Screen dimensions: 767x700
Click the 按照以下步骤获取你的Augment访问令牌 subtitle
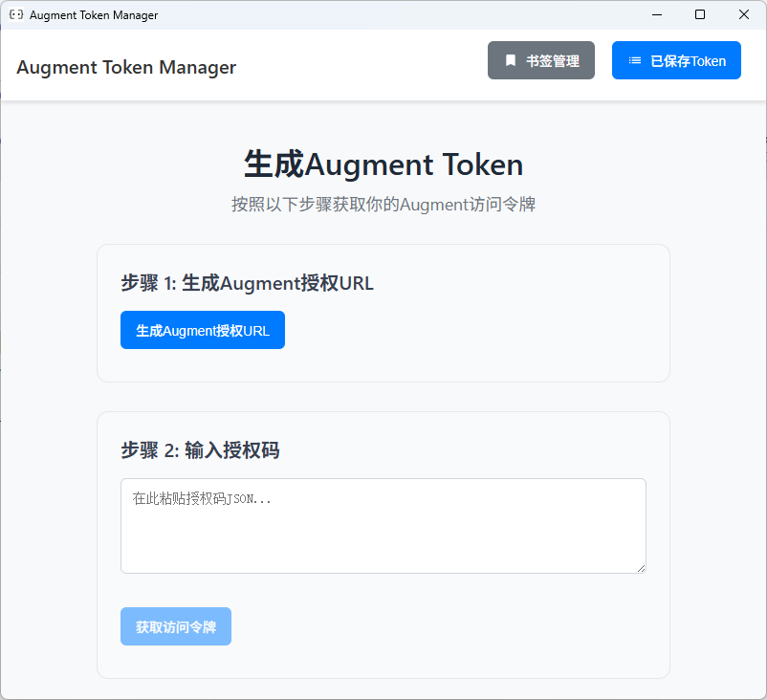[x=383, y=204]
